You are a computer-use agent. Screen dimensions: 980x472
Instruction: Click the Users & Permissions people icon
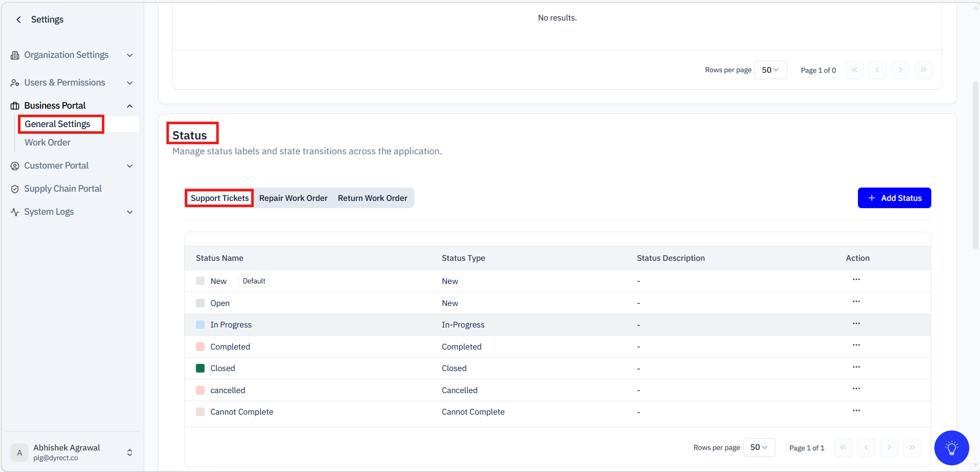(15, 83)
